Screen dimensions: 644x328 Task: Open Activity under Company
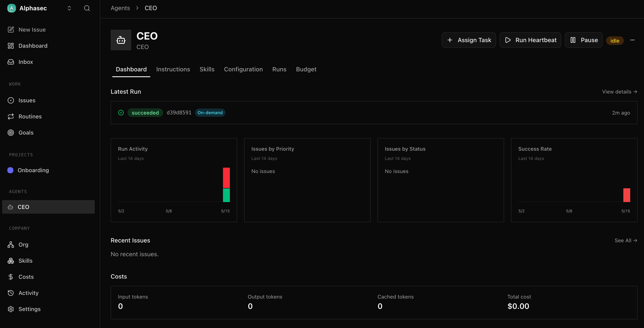[48, 293]
